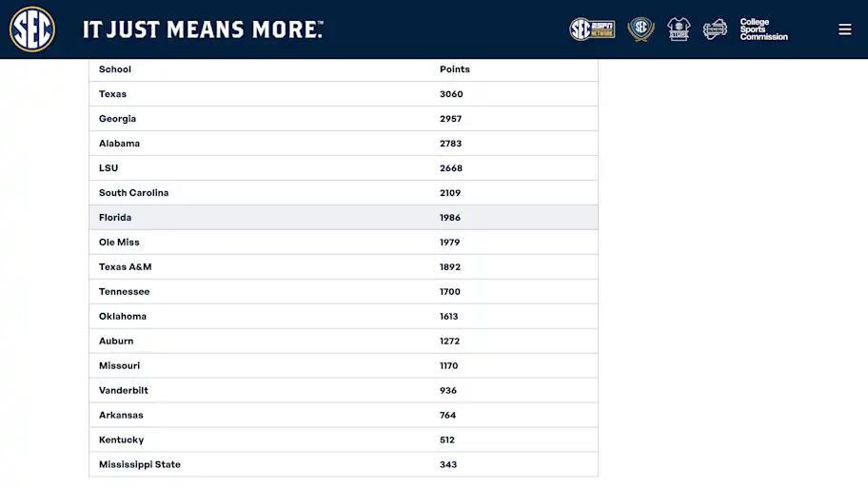The width and height of the screenshot is (868, 488).
Task: Click the Alabama points value 2783
Action: (x=450, y=144)
